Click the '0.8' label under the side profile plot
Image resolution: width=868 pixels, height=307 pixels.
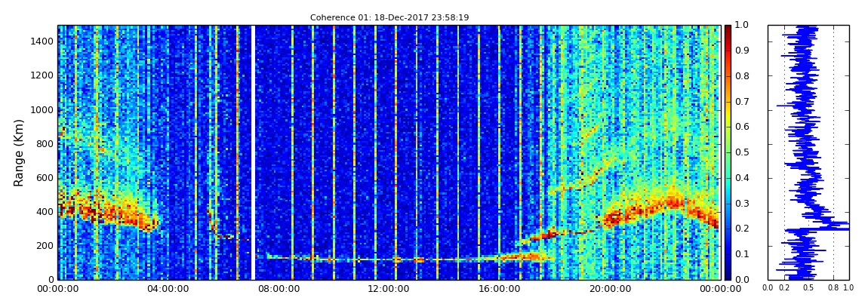coord(834,287)
